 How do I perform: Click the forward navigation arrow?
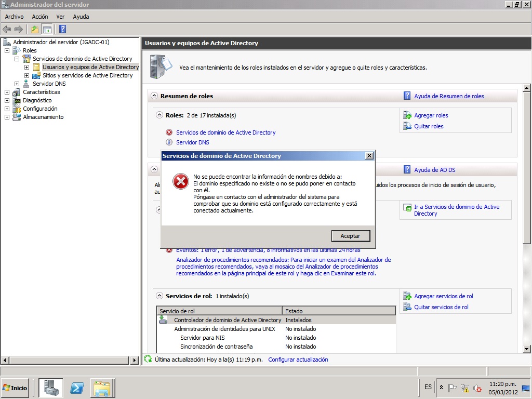pos(19,29)
